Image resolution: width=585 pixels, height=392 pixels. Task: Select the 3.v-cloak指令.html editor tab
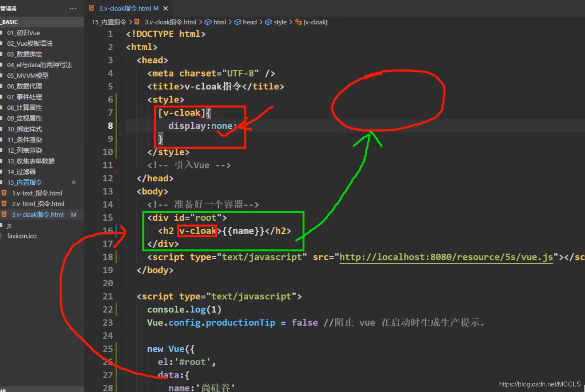pos(128,8)
